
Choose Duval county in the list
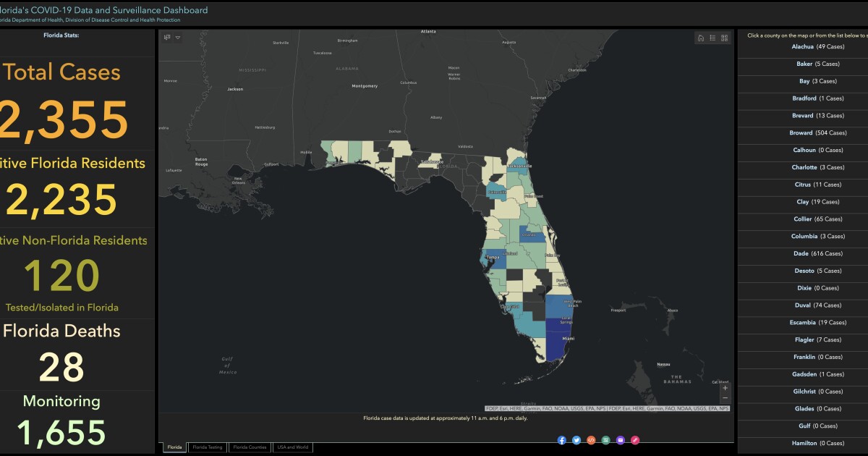[x=807, y=305]
